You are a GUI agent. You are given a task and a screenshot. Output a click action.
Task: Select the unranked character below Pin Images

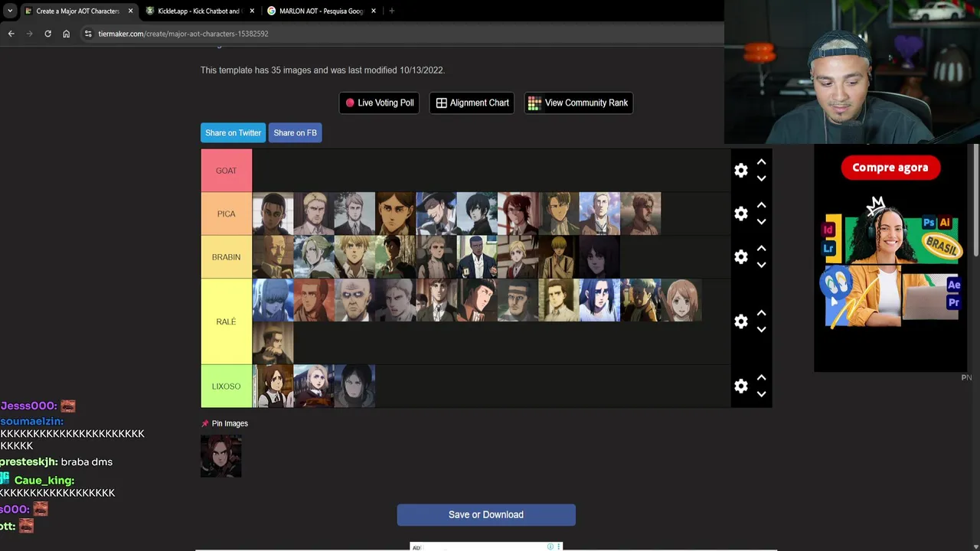[x=221, y=456]
